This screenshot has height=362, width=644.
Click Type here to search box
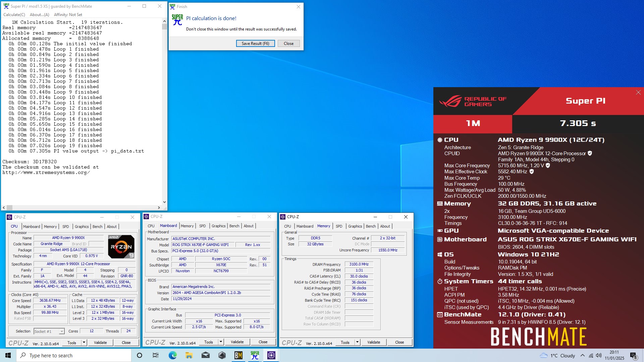coord(74,355)
